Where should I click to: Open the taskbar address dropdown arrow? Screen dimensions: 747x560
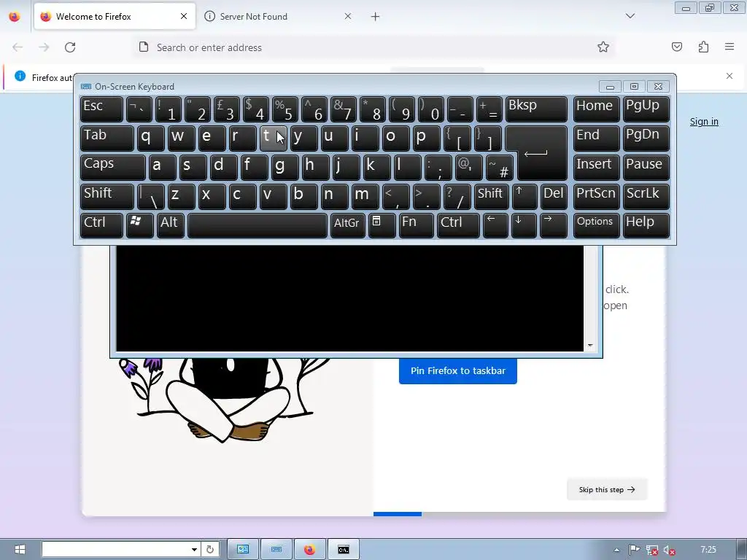[194, 549]
